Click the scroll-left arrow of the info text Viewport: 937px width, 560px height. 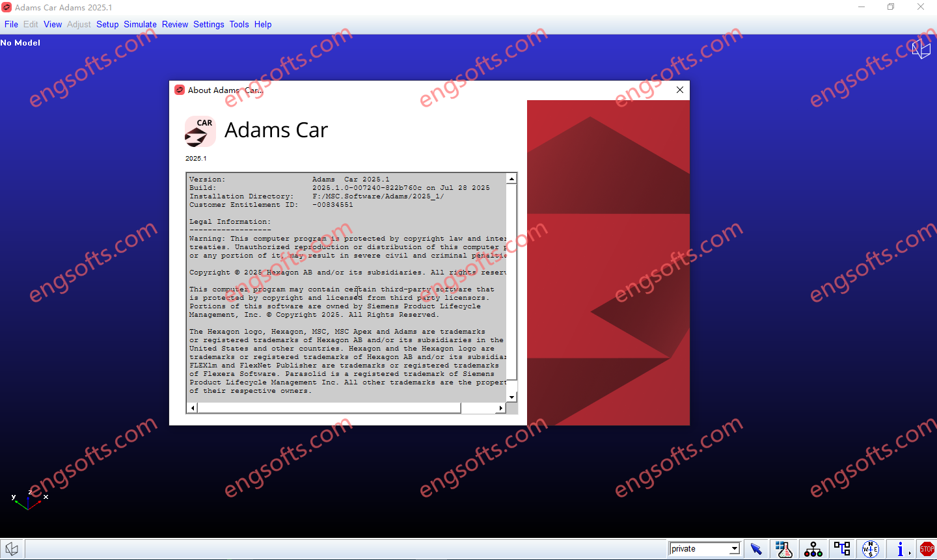193,408
